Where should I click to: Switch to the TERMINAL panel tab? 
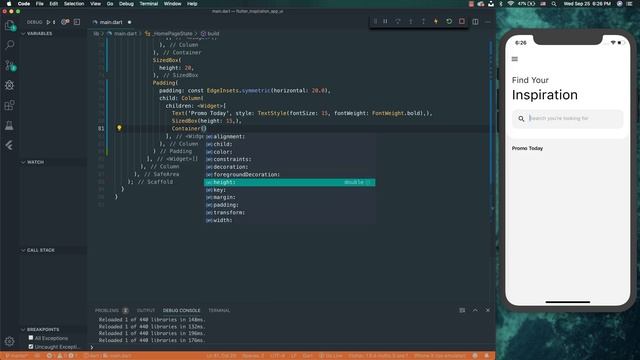tap(219, 310)
